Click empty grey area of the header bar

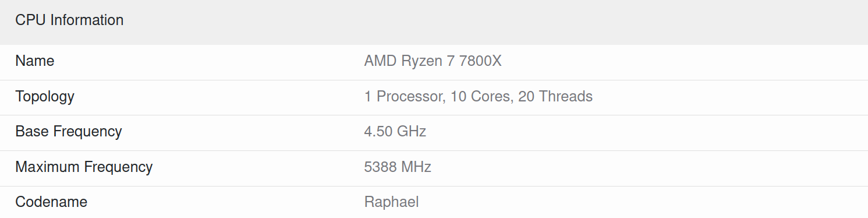tap(495, 21)
